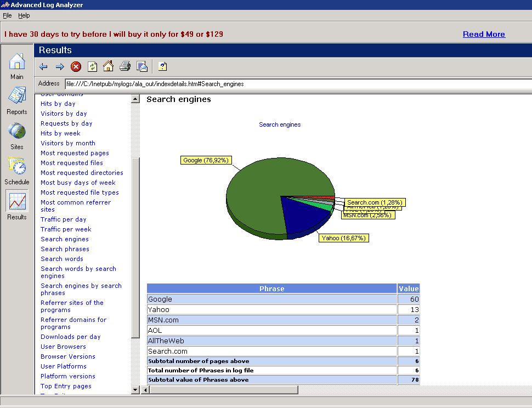Send the report by email icon
The width and height of the screenshot is (532, 408).
pyautogui.click(x=142, y=67)
